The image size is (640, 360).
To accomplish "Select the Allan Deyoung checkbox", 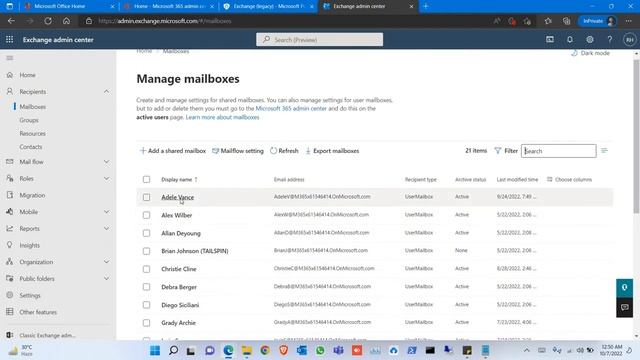I will coord(147,233).
